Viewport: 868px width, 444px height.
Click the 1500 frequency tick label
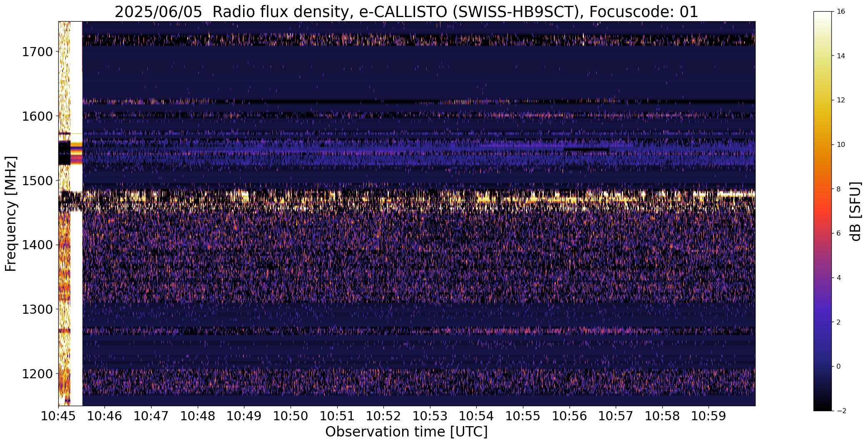tap(37, 181)
